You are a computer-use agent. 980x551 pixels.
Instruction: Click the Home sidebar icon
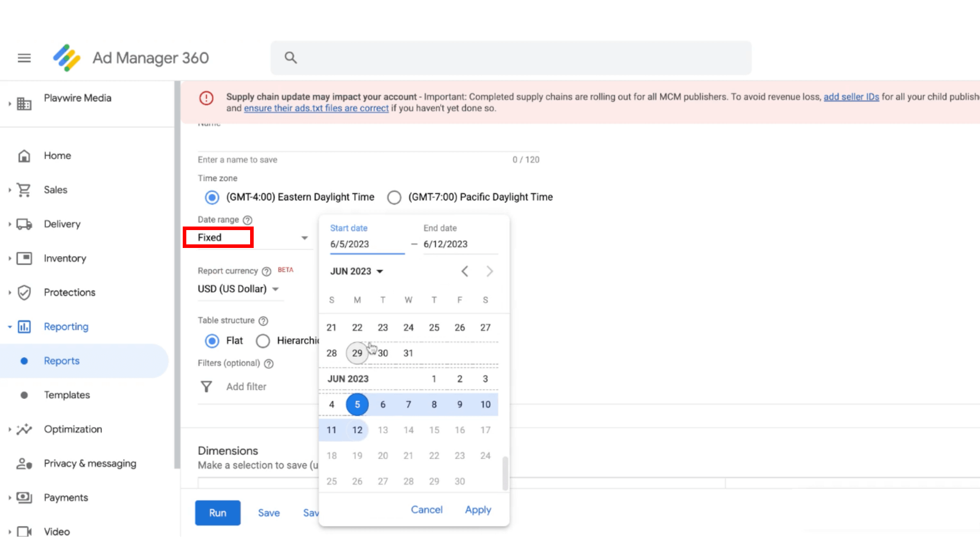[x=24, y=156]
